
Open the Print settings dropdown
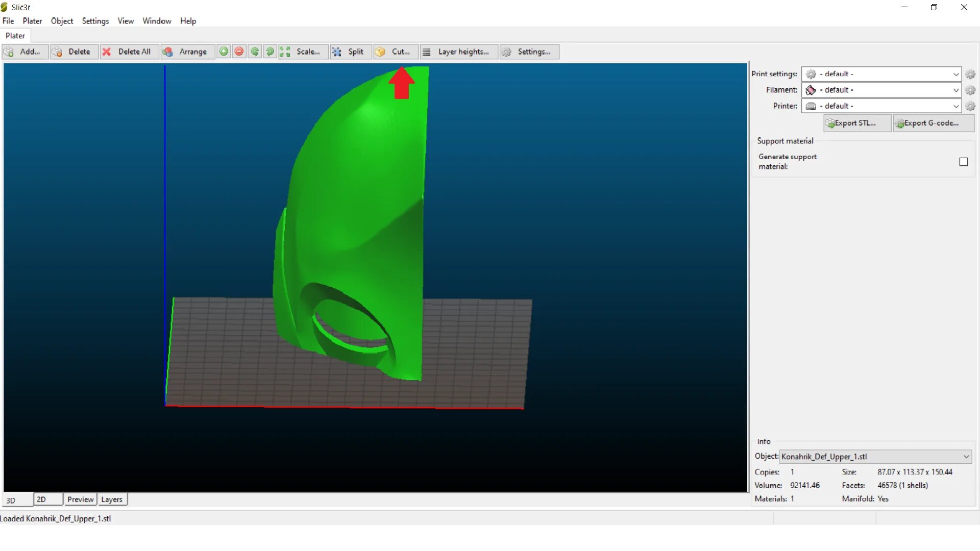tap(881, 74)
